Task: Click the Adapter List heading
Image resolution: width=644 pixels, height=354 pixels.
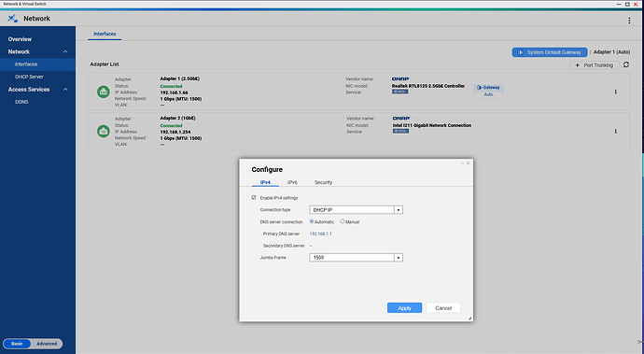Action: pyautogui.click(x=105, y=64)
